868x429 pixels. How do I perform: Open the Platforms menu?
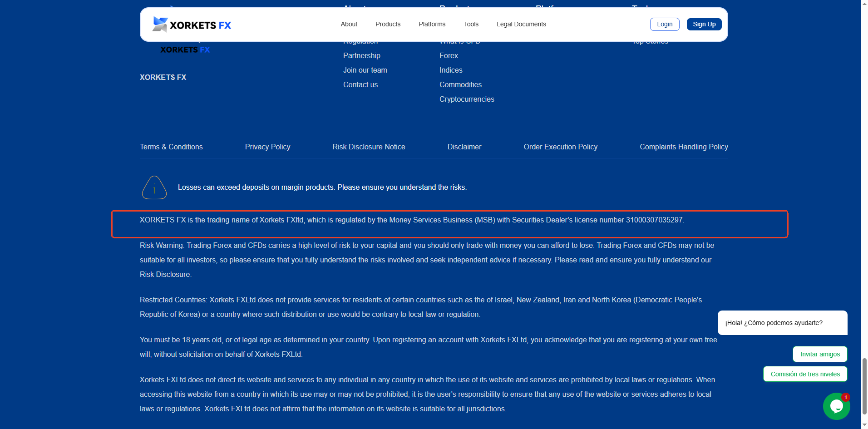[432, 24]
